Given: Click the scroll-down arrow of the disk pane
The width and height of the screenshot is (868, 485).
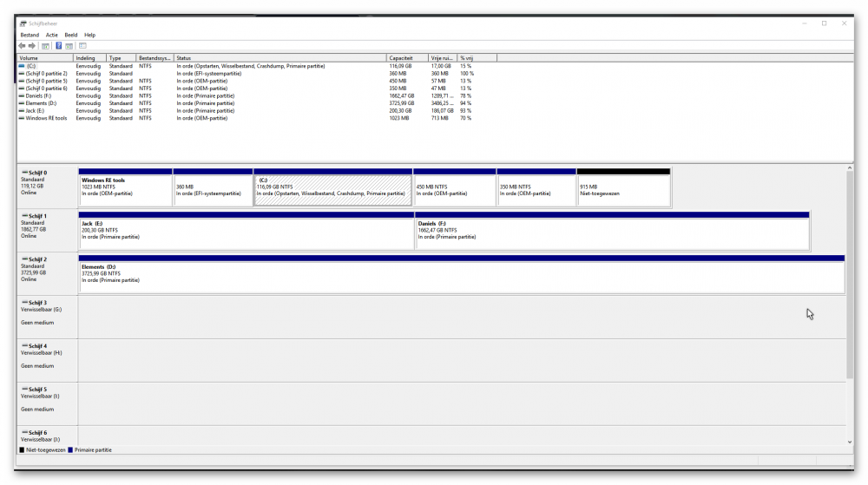Looking at the screenshot, I should 849,441.
